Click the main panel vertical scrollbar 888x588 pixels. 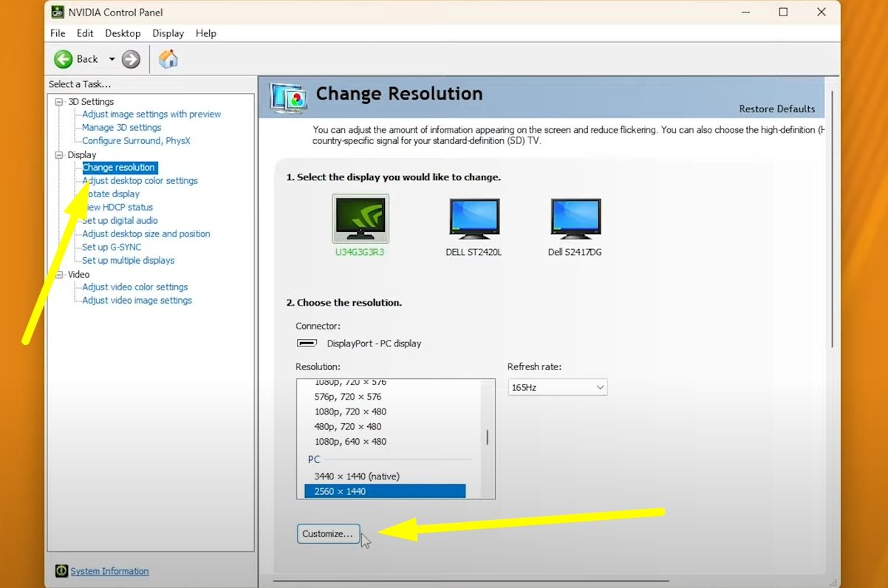pos(833,219)
